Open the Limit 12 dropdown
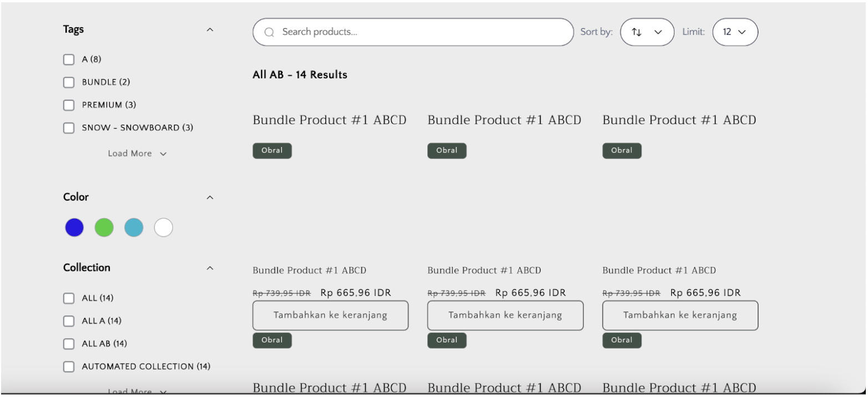This screenshot has height=398, width=868. 734,32
